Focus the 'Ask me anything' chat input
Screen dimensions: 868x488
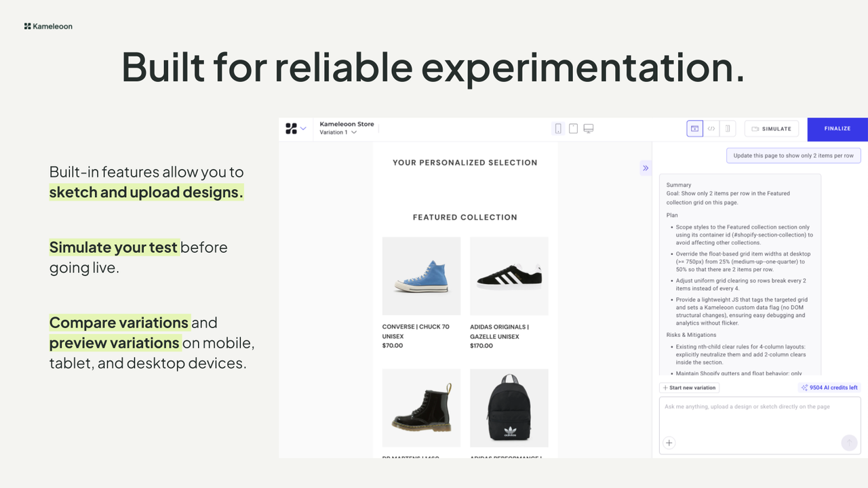click(759, 426)
